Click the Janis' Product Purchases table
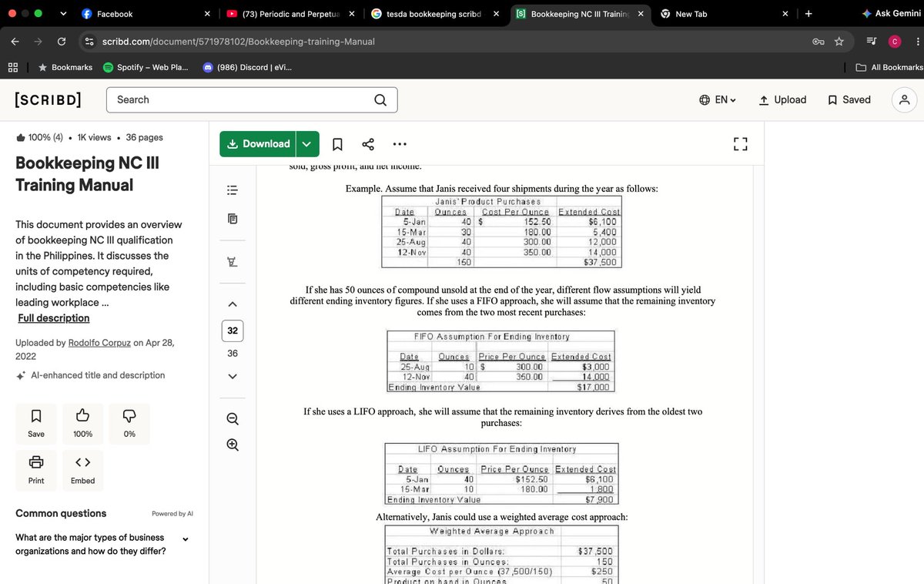Viewport: 924px width, 584px height. tap(501, 232)
